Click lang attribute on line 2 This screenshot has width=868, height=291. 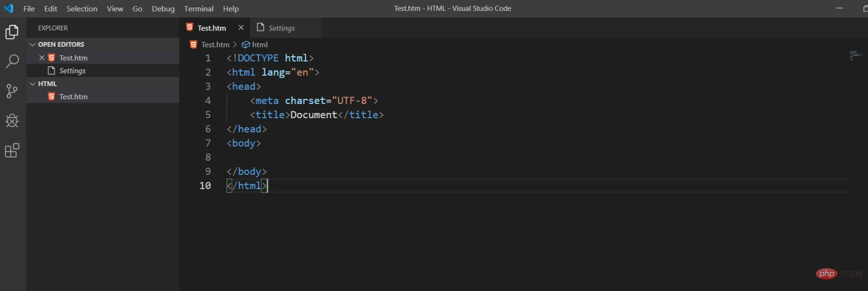[x=273, y=72]
